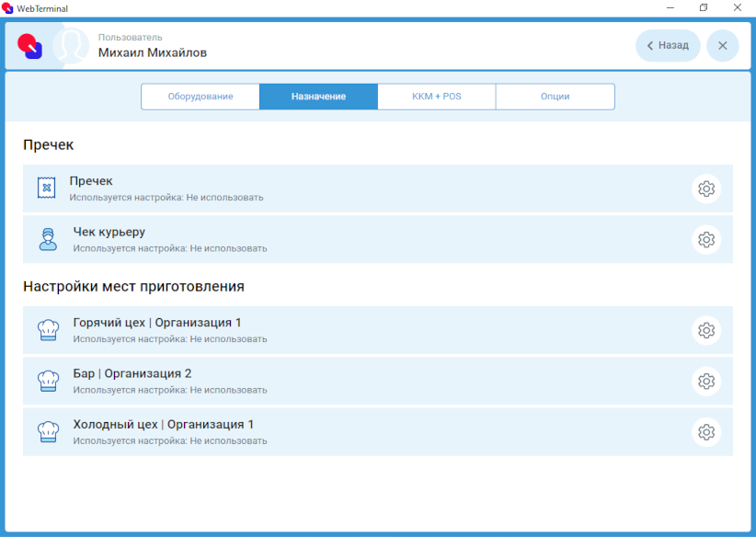The image size is (756, 537).
Task: Click chef hat icon for Бар
Action: [48, 381]
